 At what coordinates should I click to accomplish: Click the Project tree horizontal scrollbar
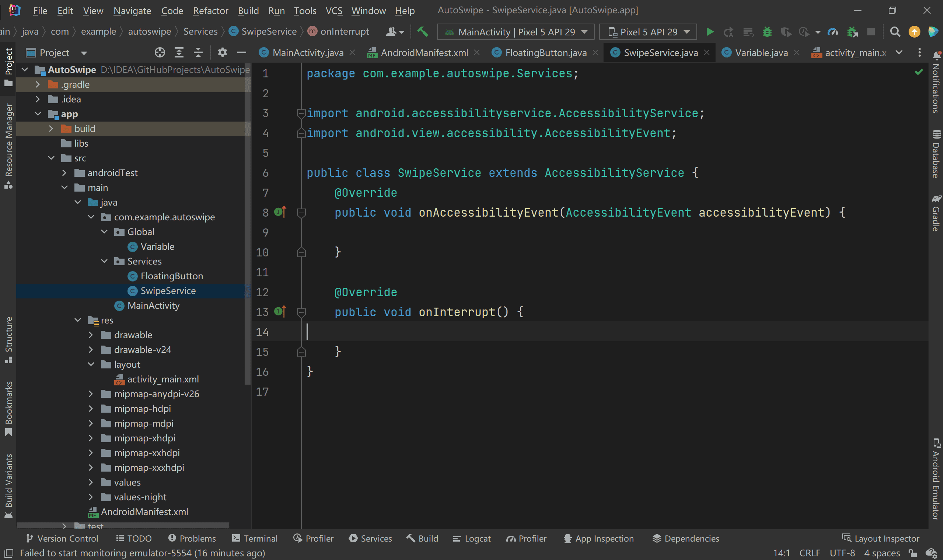tap(123, 525)
